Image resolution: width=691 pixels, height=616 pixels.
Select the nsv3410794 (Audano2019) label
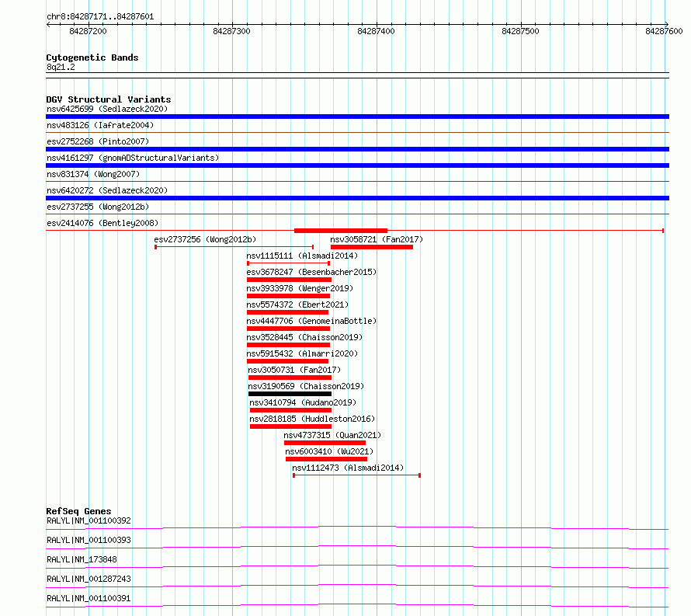click(x=303, y=402)
